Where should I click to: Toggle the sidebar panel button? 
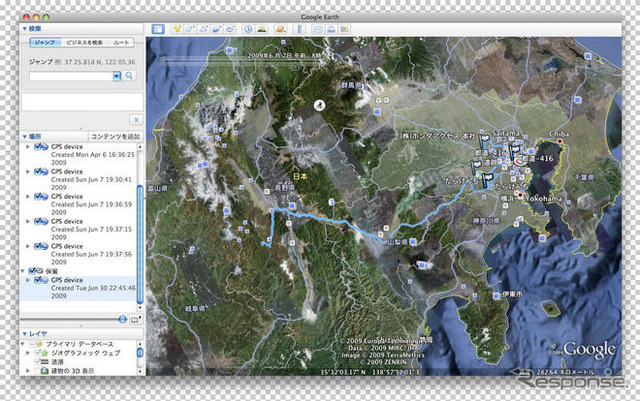158,29
